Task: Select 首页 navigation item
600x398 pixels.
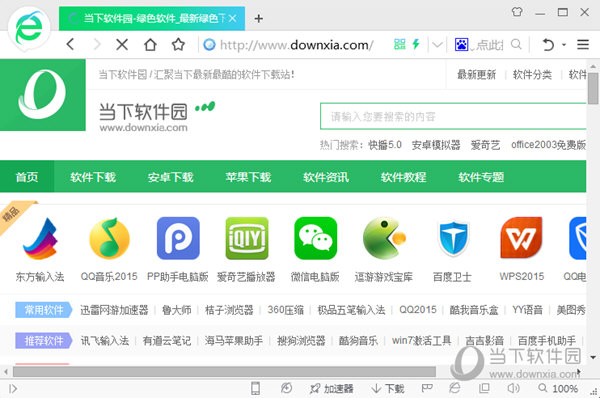Action: (x=27, y=177)
